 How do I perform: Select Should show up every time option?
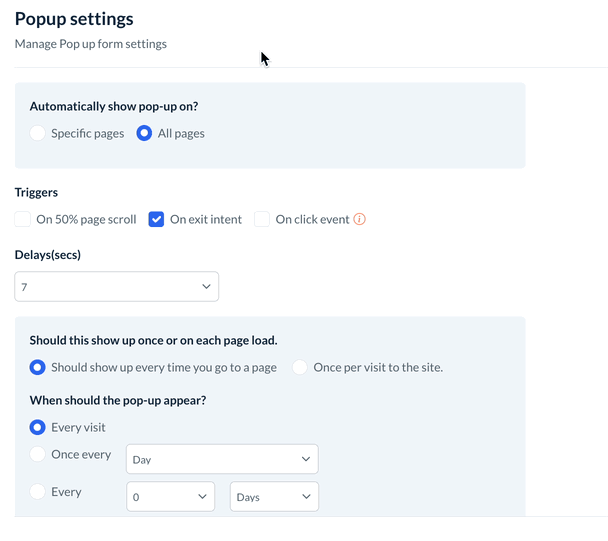38,367
